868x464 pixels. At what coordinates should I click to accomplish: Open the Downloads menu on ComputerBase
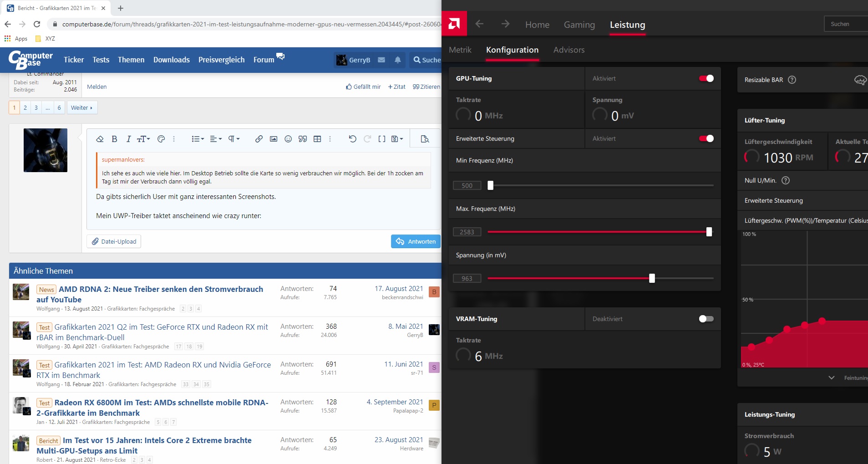[172, 60]
